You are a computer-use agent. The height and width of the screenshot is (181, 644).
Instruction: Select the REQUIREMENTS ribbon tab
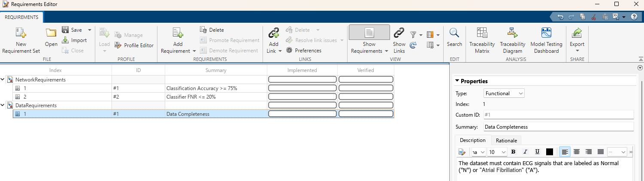21,17
